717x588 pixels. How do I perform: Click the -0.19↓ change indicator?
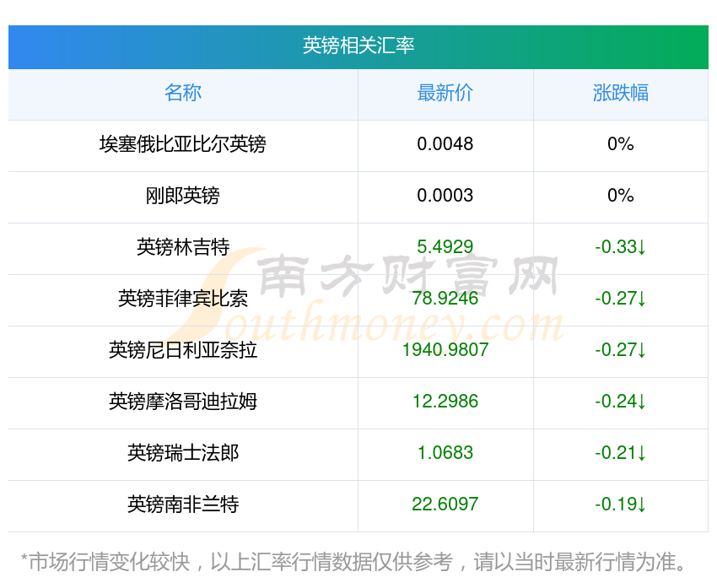point(621,504)
